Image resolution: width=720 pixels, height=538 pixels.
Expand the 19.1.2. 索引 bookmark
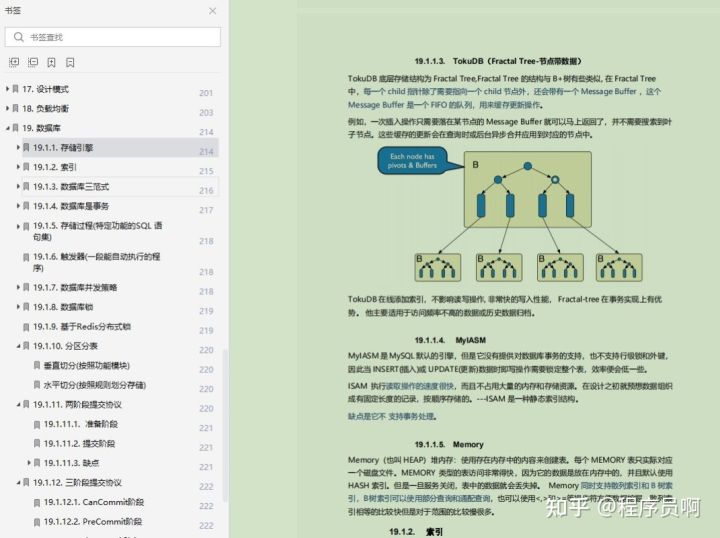18,167
